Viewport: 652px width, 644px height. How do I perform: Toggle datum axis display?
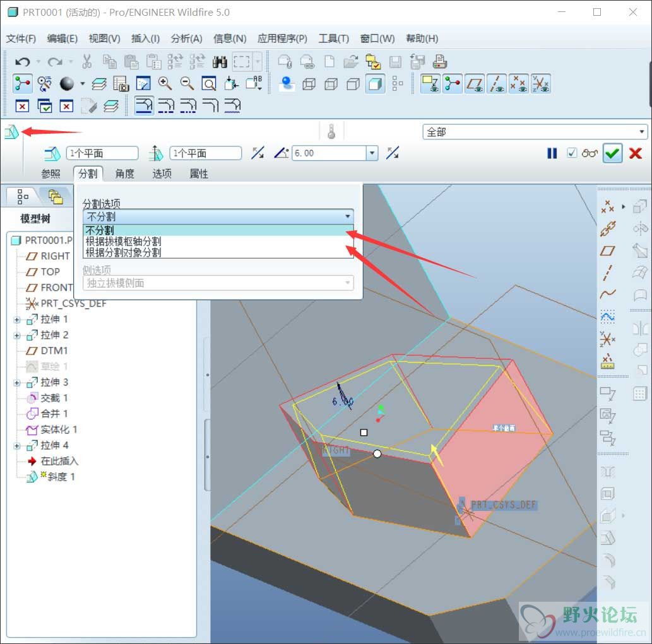[x=496, y=84]
